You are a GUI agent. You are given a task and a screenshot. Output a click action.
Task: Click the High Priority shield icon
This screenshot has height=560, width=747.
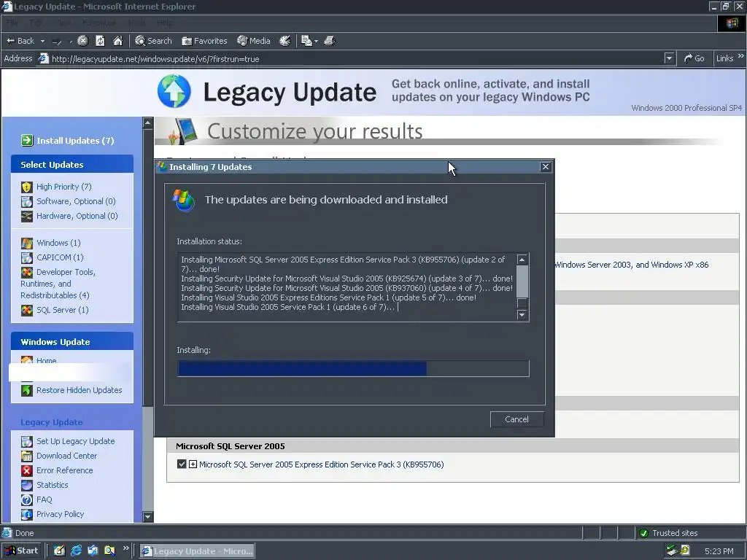[27, 187]
